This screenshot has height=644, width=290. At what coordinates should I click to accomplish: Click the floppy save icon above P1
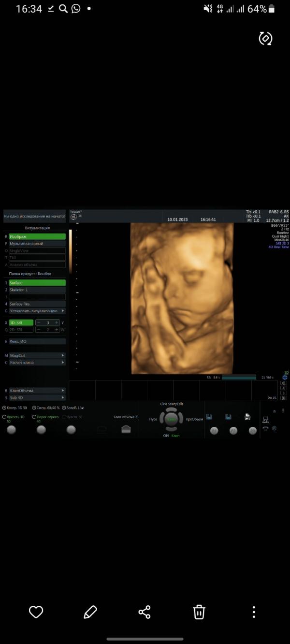coord(209,416)
